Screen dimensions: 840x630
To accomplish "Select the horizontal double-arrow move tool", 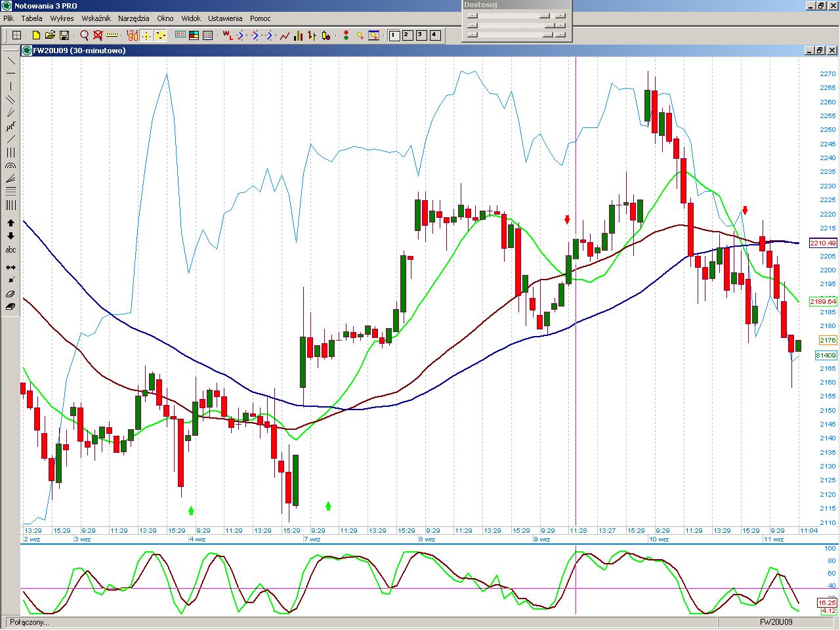I will point(10,268).
